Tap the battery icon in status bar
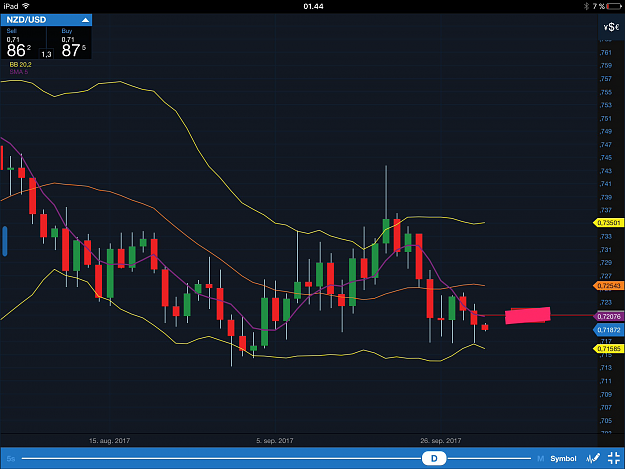The image size is (625, 469). tap(614, 6)
